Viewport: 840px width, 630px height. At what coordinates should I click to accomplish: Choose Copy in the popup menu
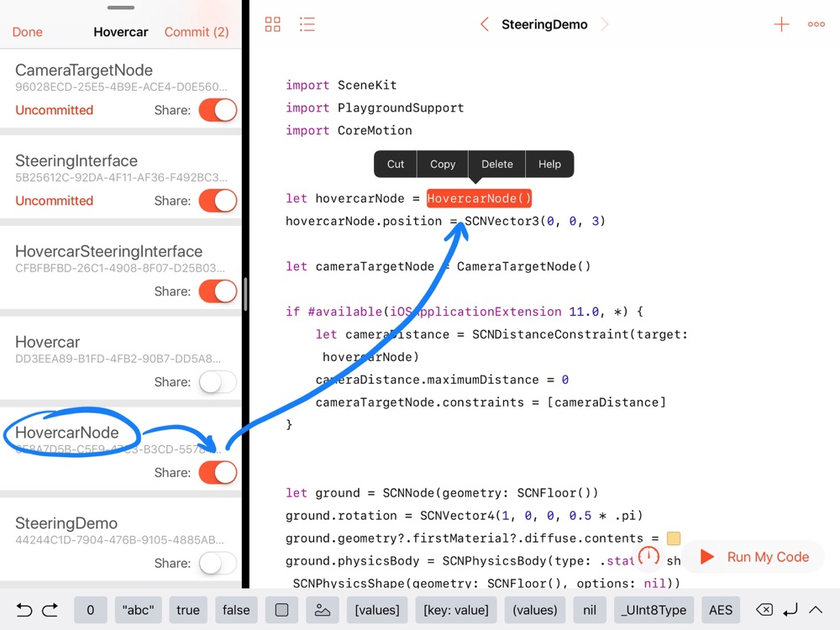pyautogui.click(x=443, y=164)
